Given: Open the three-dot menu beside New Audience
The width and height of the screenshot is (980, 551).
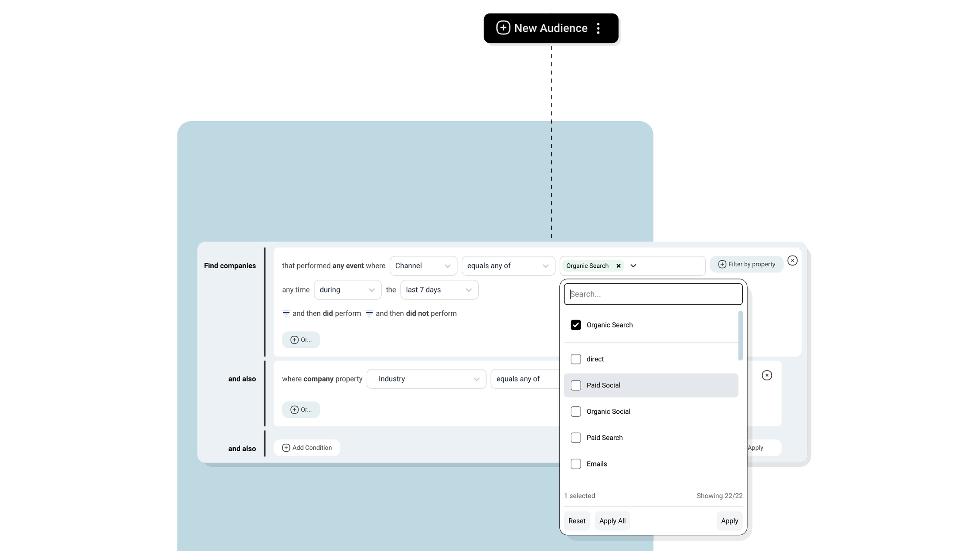Looking at the screenshot, I should [x=598, y=28].
